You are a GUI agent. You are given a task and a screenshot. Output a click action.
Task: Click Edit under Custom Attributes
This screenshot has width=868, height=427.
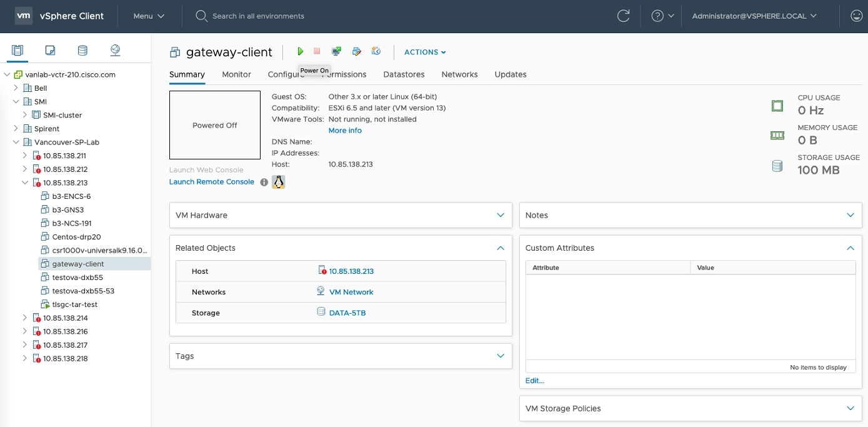(534, 380)
